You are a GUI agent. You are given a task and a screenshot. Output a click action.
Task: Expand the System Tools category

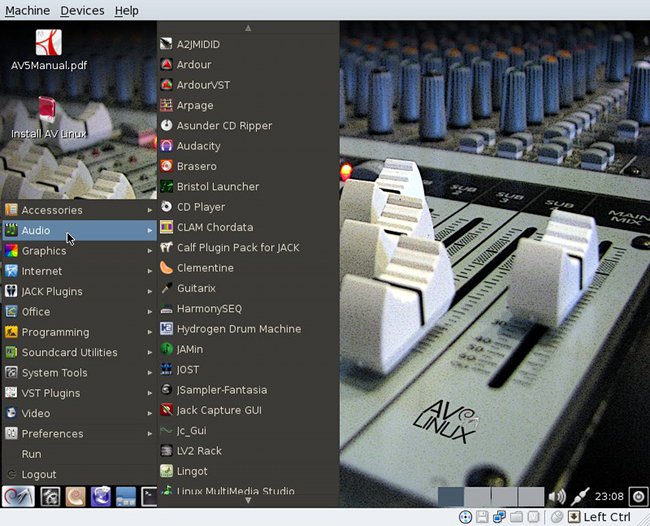pos(79,373)
